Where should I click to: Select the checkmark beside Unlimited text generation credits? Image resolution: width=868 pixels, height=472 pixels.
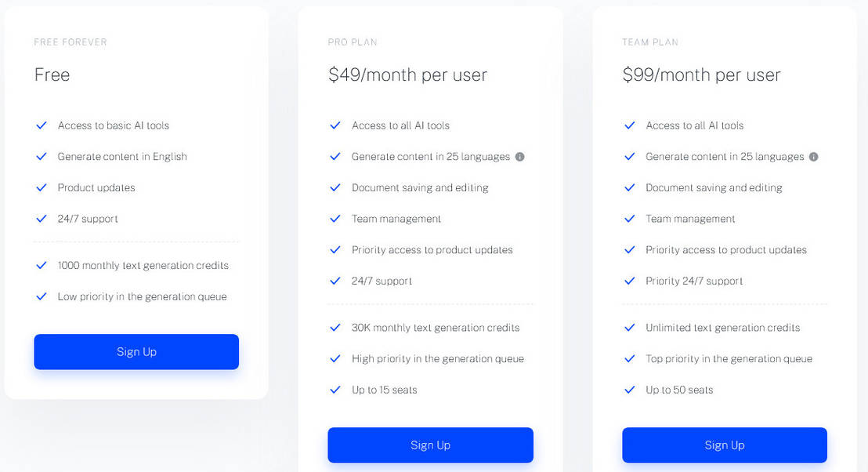[x=629, y=328]
